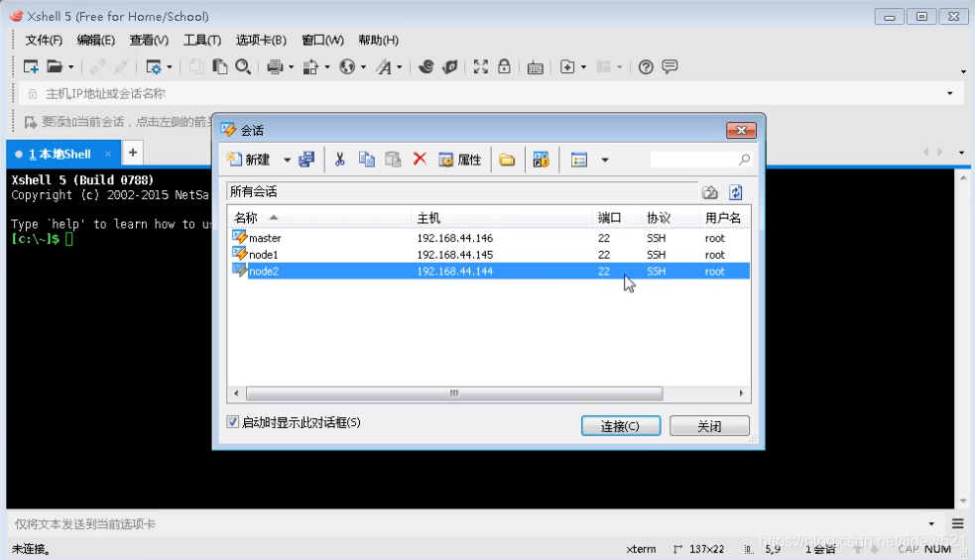Viewport: 975px width, 560px height.
Task: Select the master session row
Action: pyautogui.click(x=489, y=238)
